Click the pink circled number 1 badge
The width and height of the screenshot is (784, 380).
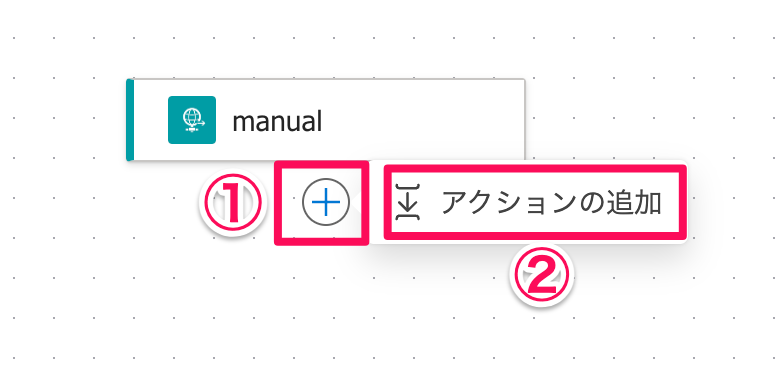click(231, 203)
